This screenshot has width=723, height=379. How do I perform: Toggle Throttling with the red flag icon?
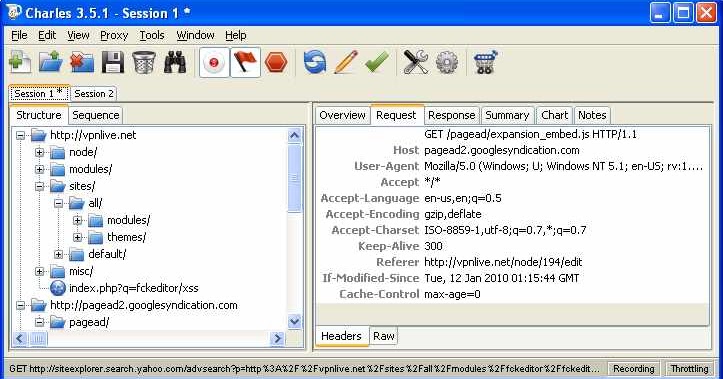point(245,62)
